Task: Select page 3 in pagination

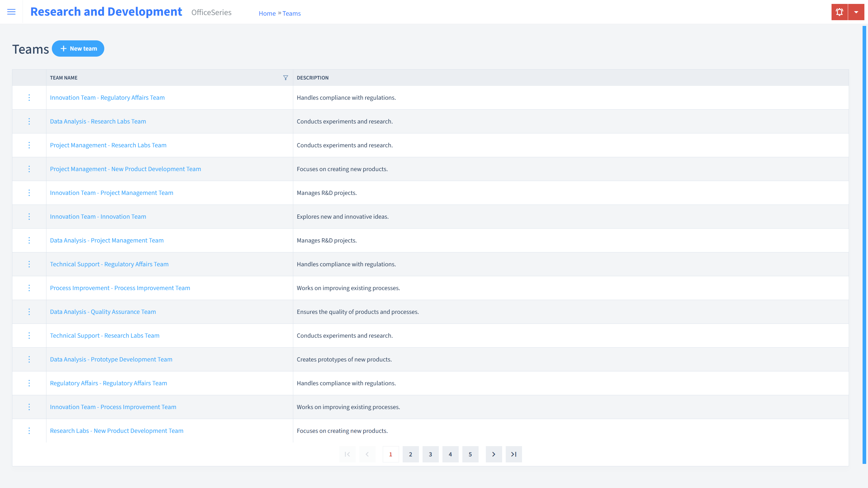Action: [430, 454]
